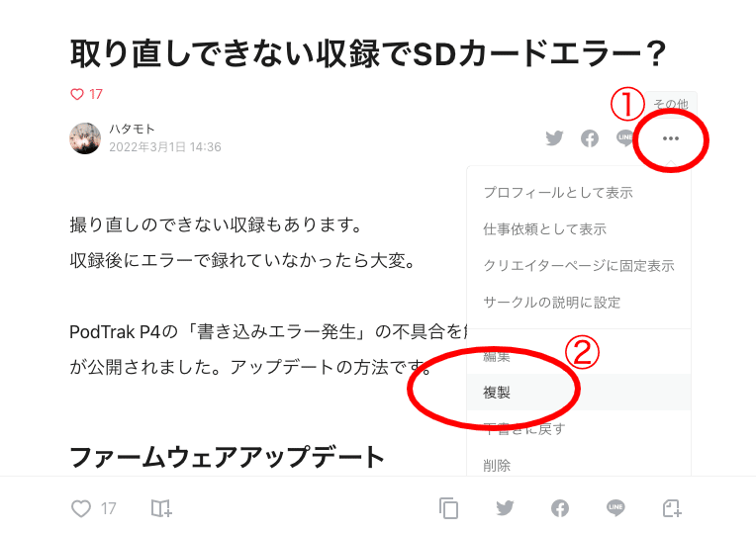The image size is (756, 533).
Task: Click the note-plus icon in bottom bar
Action: 672,508
